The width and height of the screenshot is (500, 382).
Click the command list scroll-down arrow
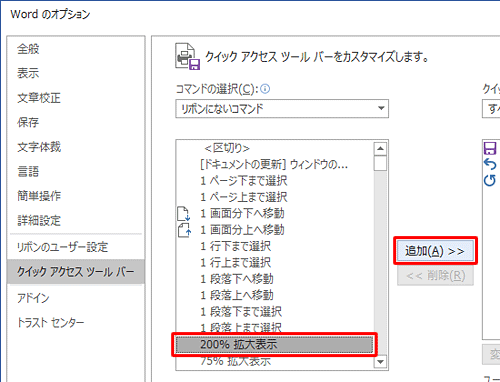pos(380,361)
